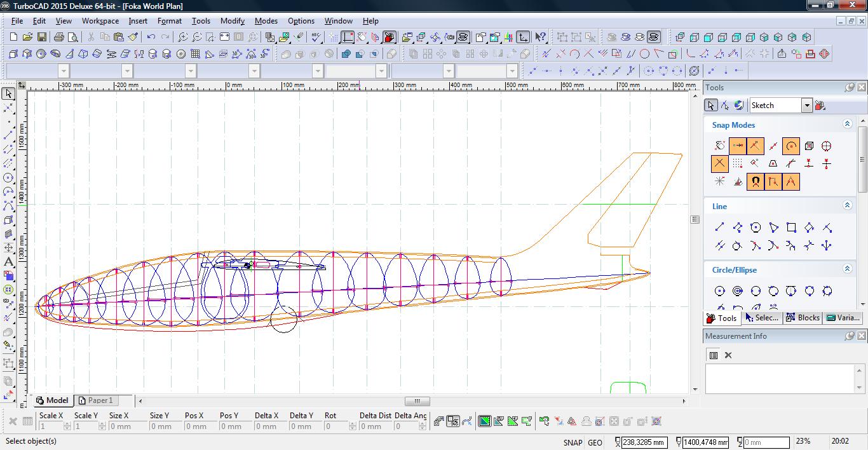Click the X coordinate input field
868x450 pixels.
tap(644, 442)
